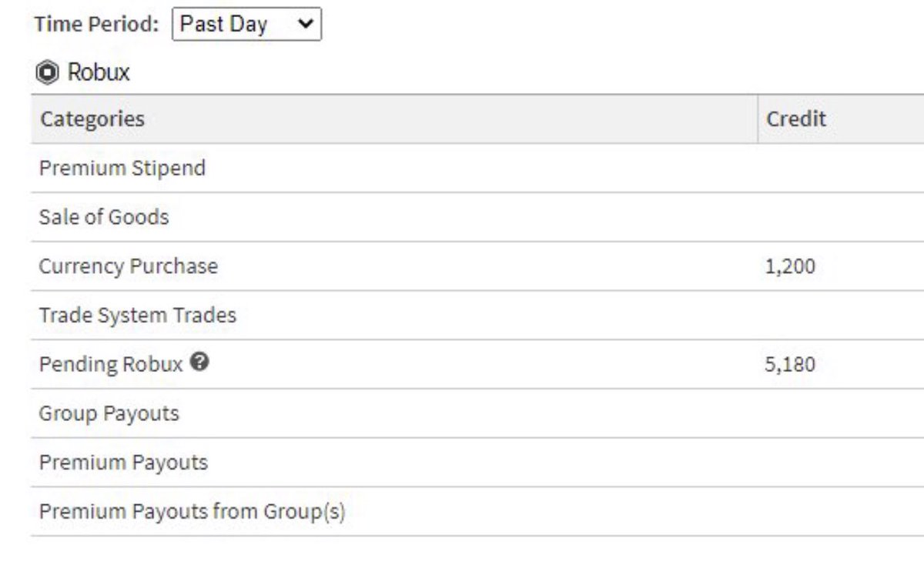Click Premium Payouts from Group(s)
Screen dimensions: 924x575
coord(192,511)
